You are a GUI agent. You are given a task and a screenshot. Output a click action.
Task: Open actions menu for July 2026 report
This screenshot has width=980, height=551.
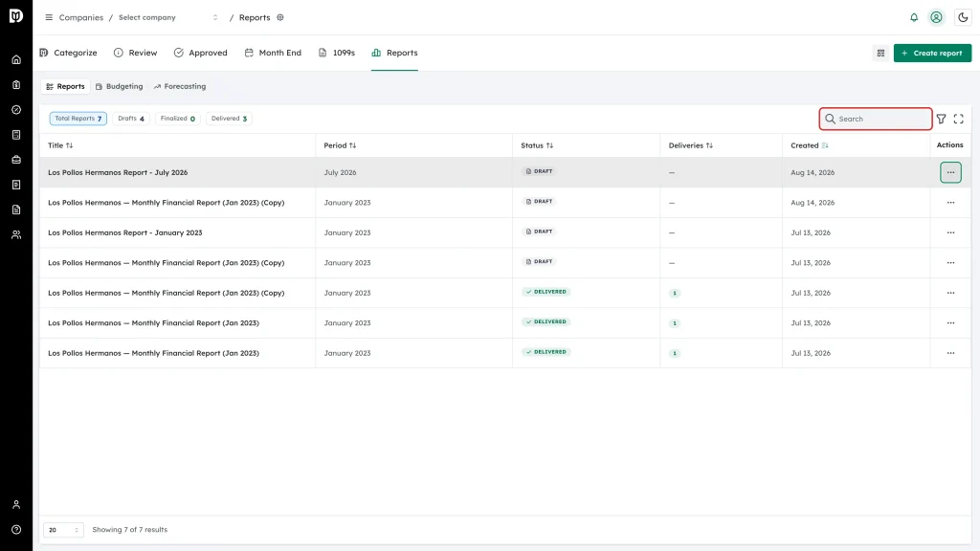tap(950, 172)
